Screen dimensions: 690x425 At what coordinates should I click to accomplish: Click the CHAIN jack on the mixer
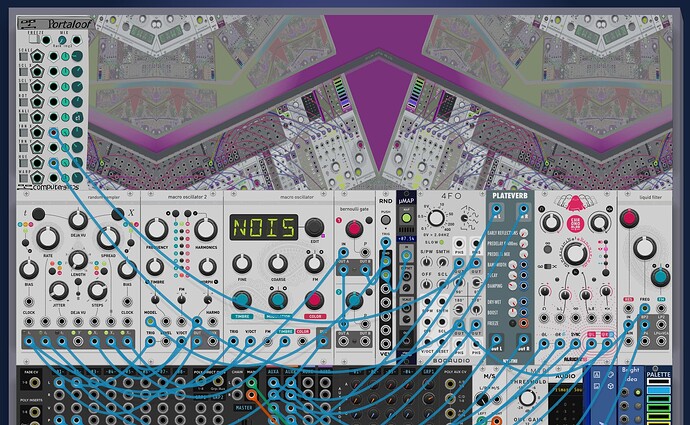(x=238, y=383)
